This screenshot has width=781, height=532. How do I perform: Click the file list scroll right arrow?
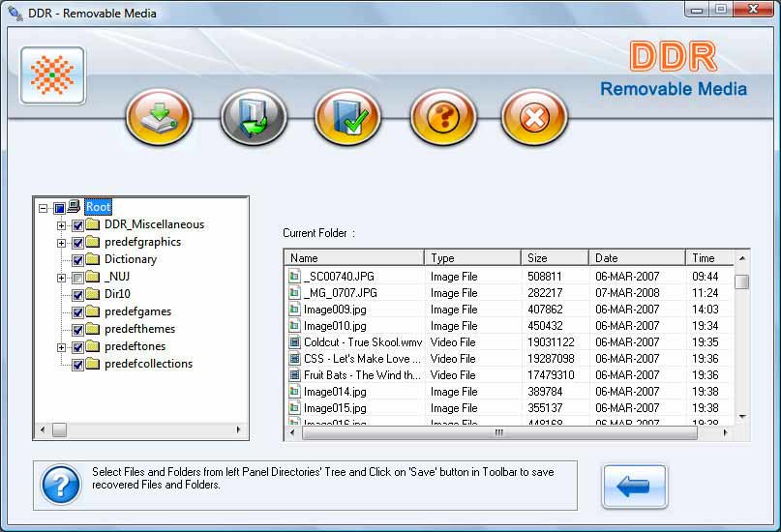tap(725, 433)
